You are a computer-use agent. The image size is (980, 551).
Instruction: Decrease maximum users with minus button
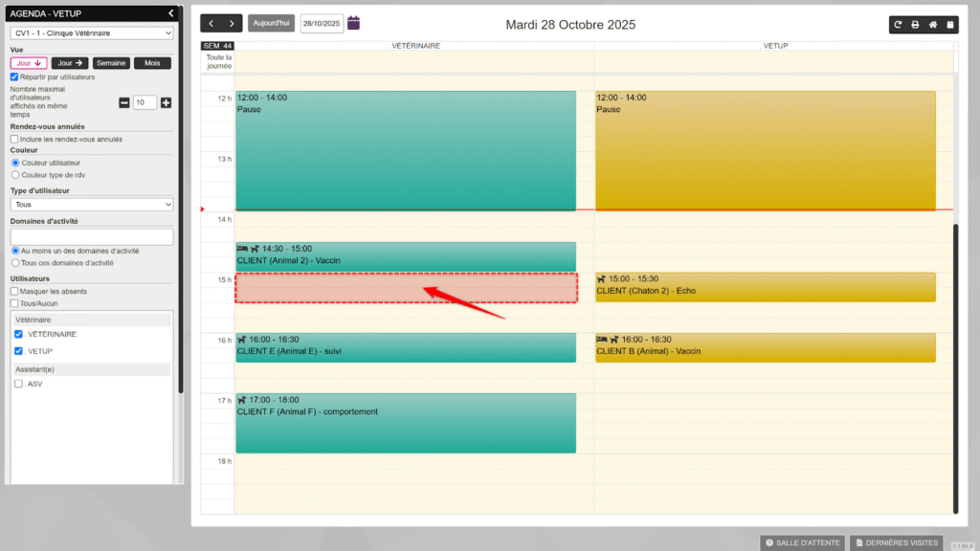124,102
